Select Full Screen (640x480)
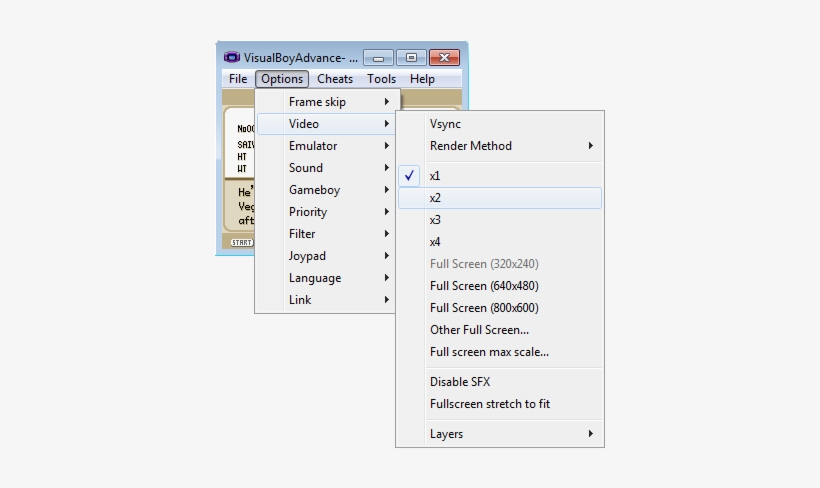The height and width of the screenshot is (488, 820). click(500, 286)
